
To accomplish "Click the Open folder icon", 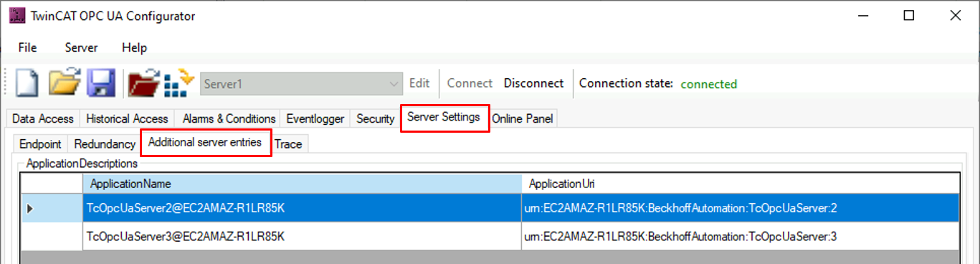I will coord(65,82).
